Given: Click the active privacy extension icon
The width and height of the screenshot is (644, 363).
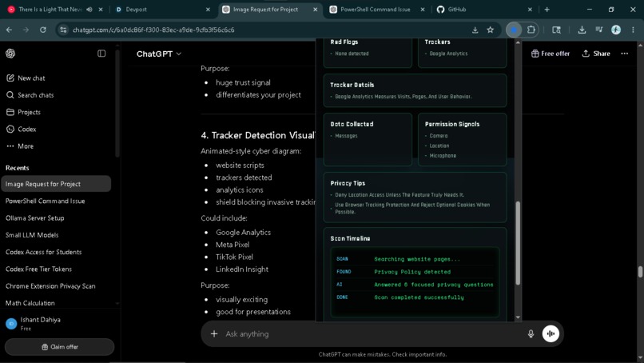Looking at the screenshot, I should click(514, 30).
